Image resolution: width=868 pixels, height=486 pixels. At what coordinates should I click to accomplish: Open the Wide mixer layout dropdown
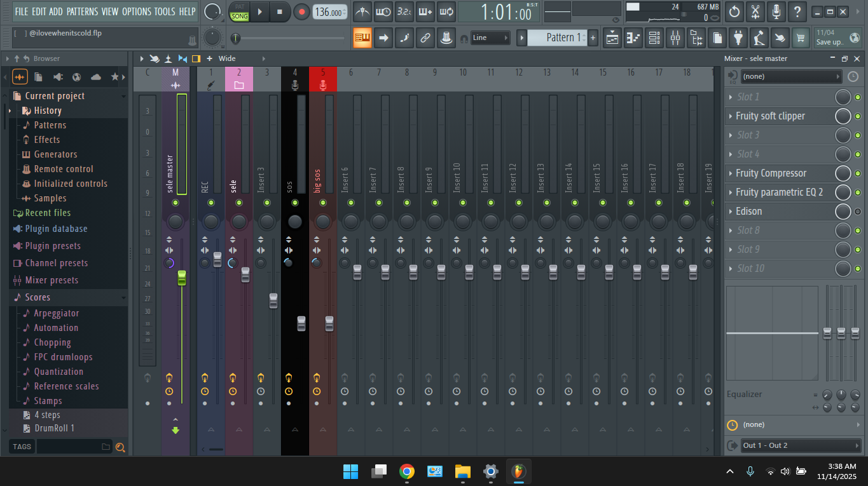coord(227,58)
